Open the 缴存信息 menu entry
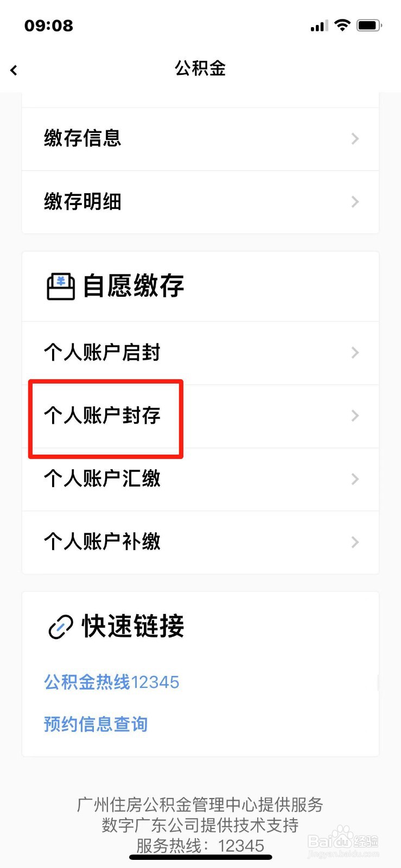This screenshot has height=868, width=401. pos(200,139)
